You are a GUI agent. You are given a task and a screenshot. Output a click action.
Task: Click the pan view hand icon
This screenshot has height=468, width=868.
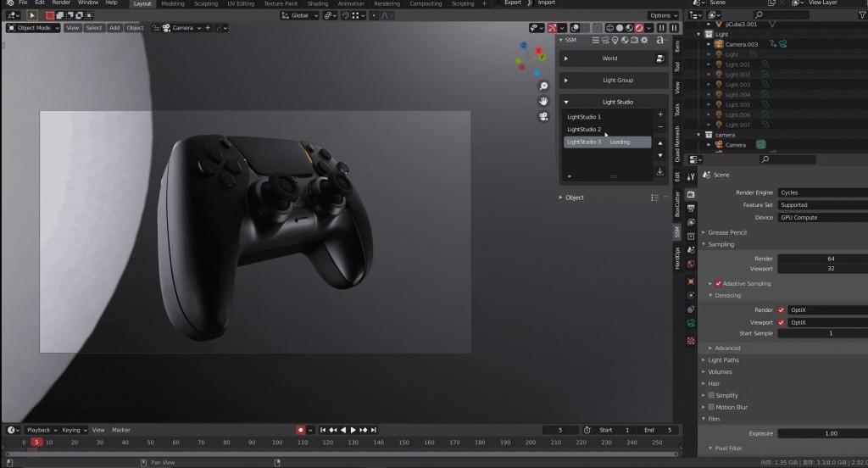543,102
